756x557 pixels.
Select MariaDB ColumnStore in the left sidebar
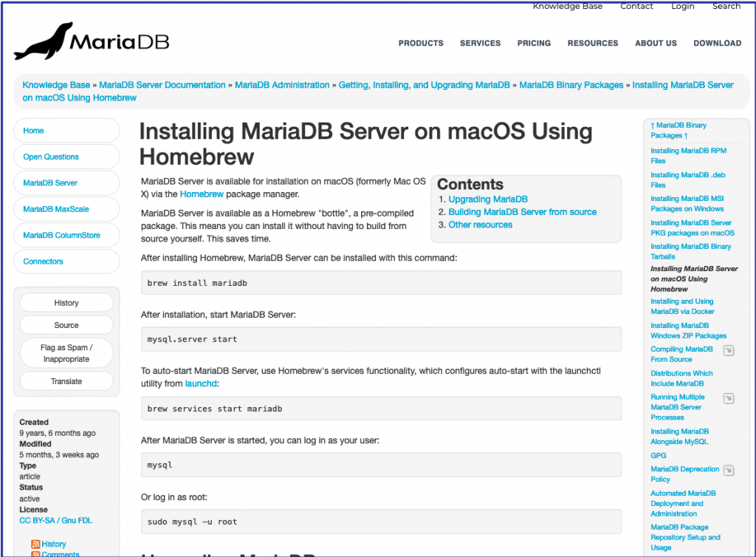click(x=66, y=235)
